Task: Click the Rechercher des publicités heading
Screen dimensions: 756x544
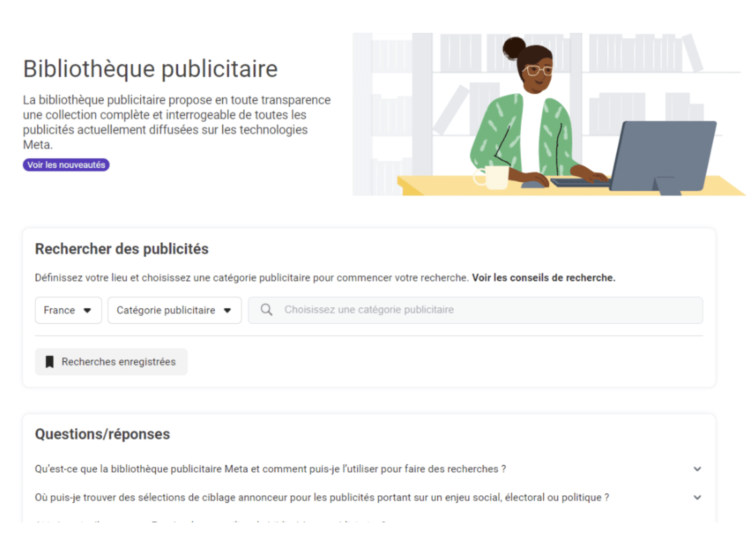Action: (x=122, y=249)
